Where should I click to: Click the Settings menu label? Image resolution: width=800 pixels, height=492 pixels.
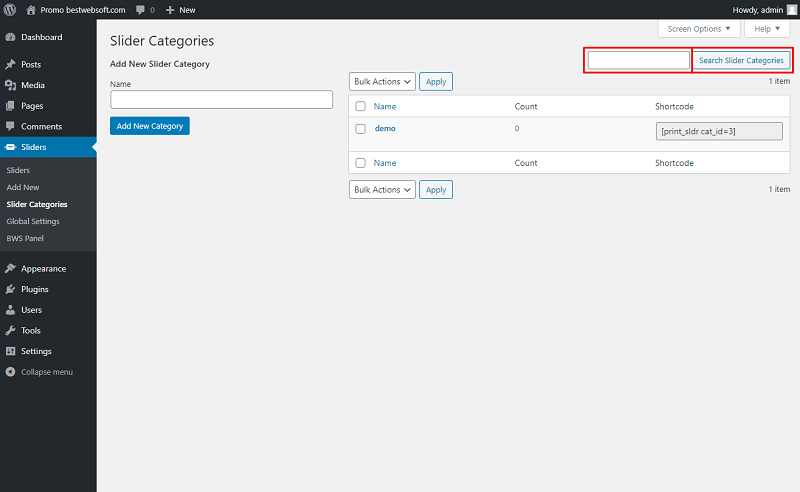tap(36, 351)
